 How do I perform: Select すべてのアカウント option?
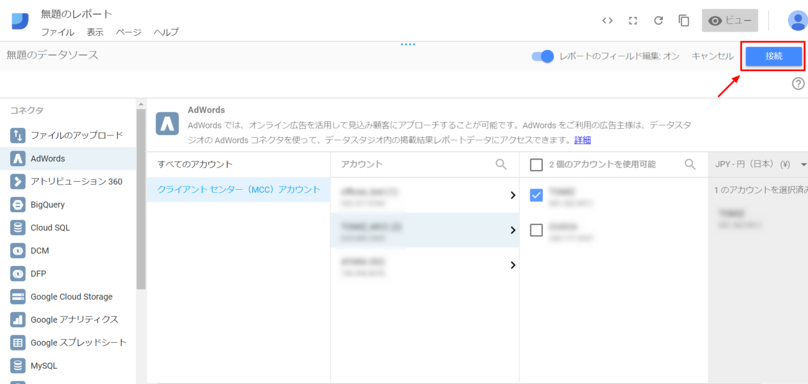pos(239,164)
